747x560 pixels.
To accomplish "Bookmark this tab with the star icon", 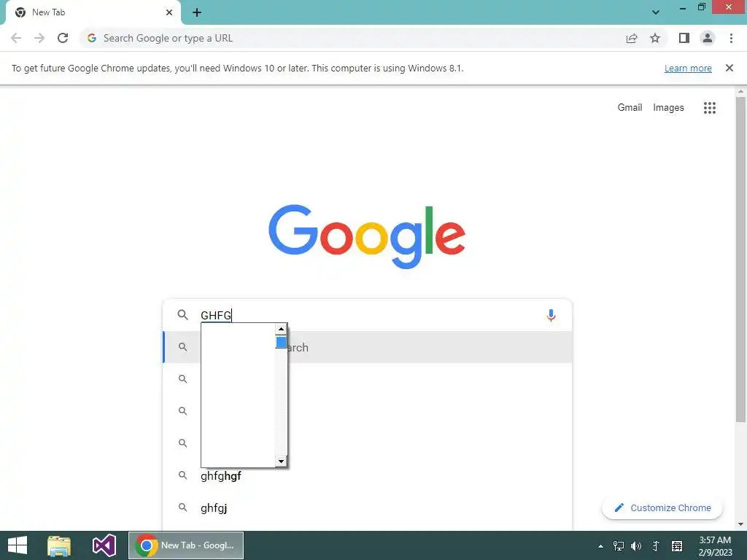I will [x=655, y=38].
